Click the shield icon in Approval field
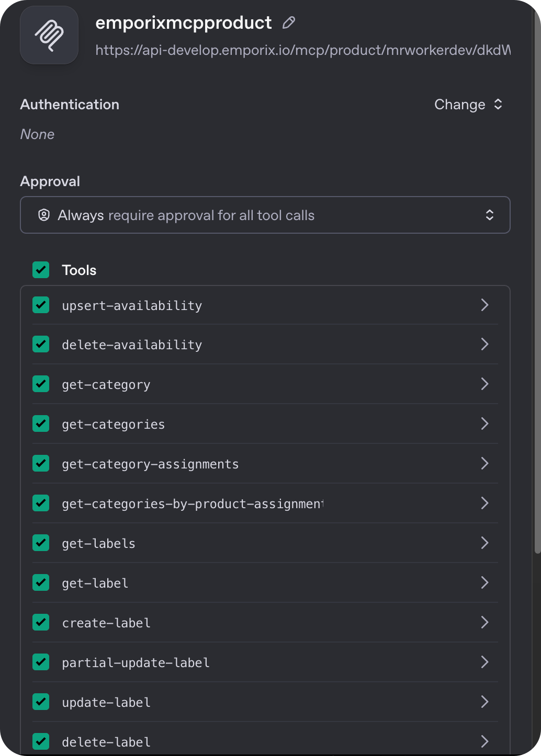Viewport: 541px width, 756px height. [x=44, y=215]
